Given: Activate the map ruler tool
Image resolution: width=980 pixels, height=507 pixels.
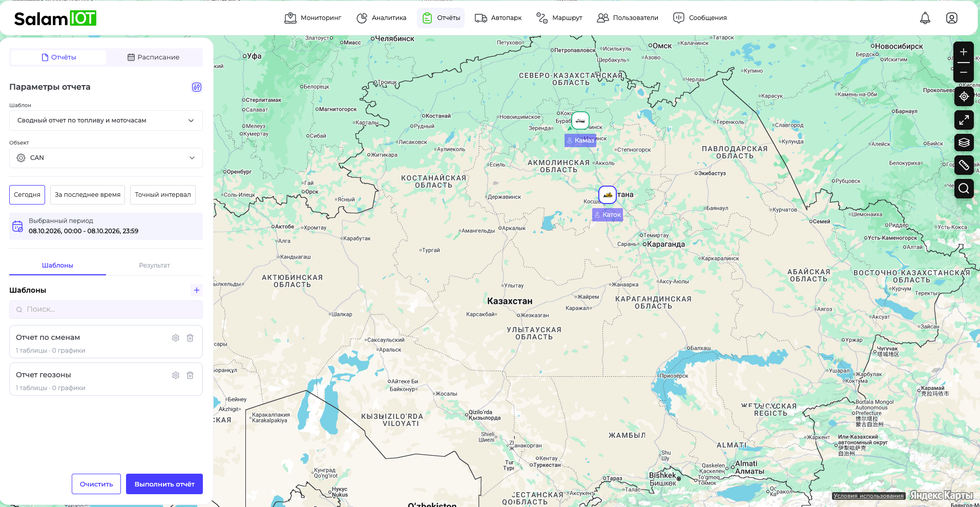Looking at the screenshot, I should point(964,165).
